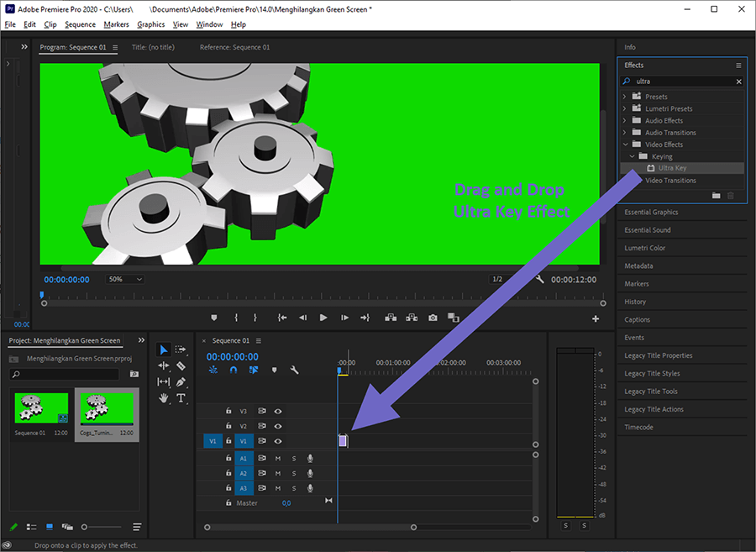Select the Cogs_Turnin clip thumbnail
Viewport: 756px width, 552px height.
(x=107, y=407)
